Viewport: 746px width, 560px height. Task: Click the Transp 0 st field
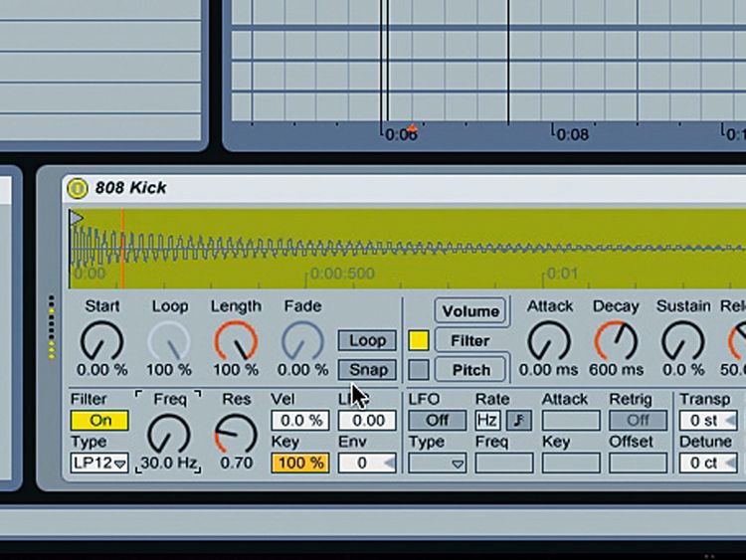(x=708, y=421)
